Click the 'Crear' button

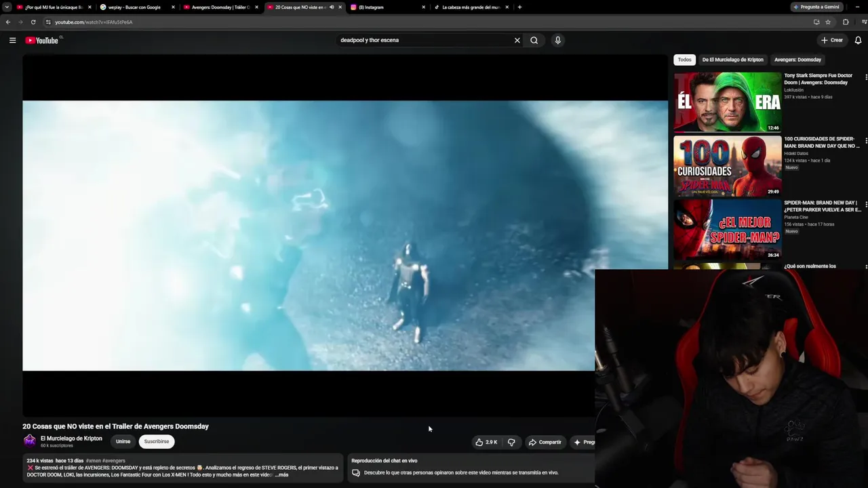tap(832, 40)
